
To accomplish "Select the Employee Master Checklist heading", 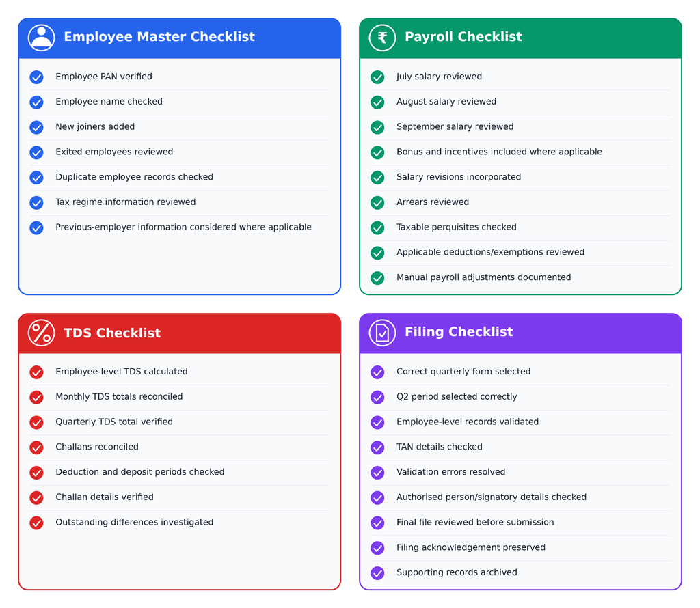I will [159, 37].
